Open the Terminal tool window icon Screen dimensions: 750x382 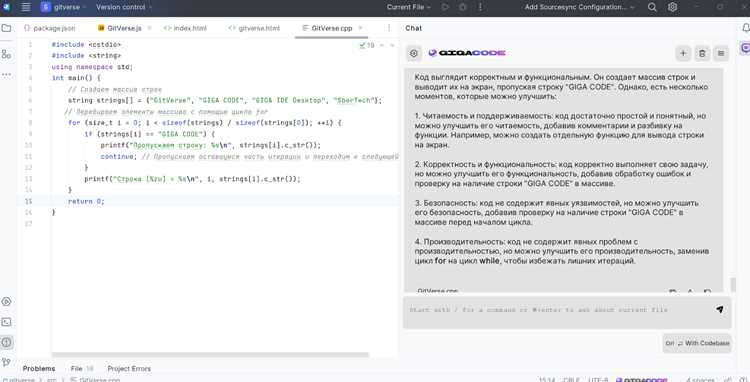pos(6,322)
